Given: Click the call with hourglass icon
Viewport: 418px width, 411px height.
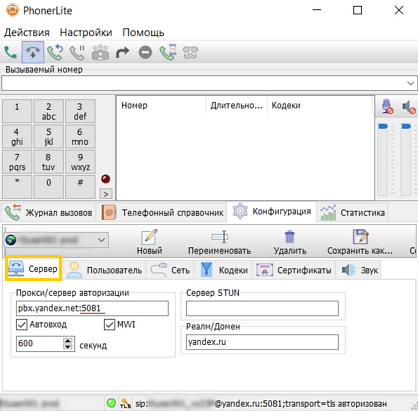Looking at the screenshot, I should tap(168, 52).
